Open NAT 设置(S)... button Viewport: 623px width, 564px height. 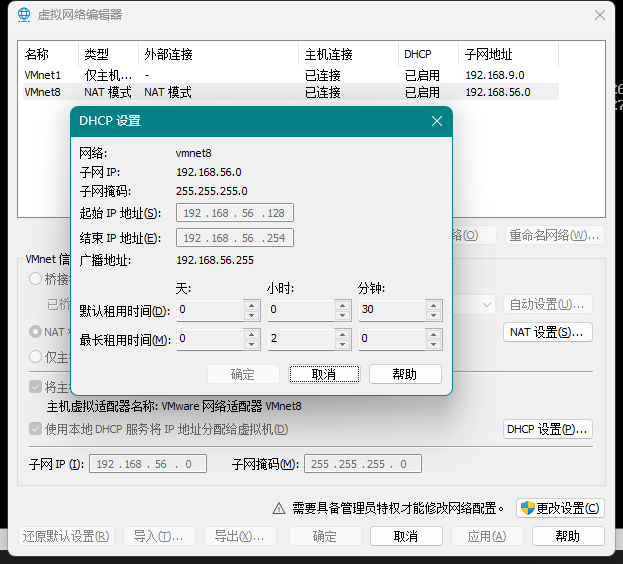pyautogui.click(x=548, y=332)
